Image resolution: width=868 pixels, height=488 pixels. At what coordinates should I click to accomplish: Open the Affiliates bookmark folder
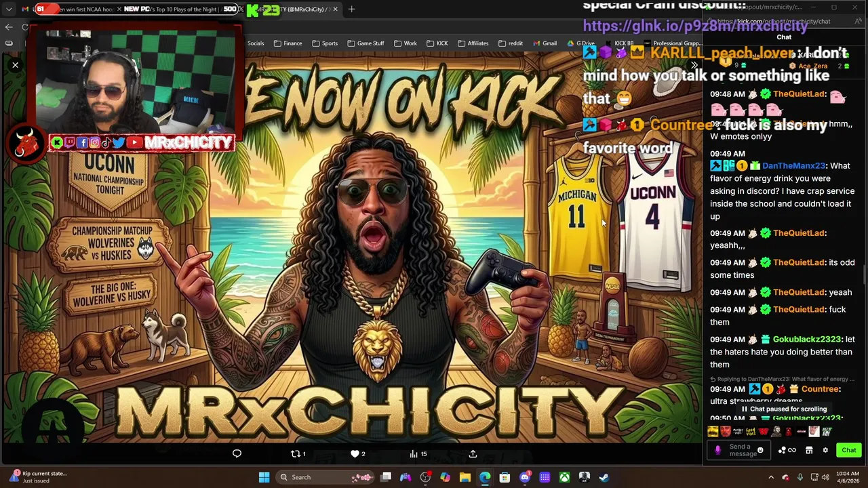pyautogui.click(x=473, y=43)
